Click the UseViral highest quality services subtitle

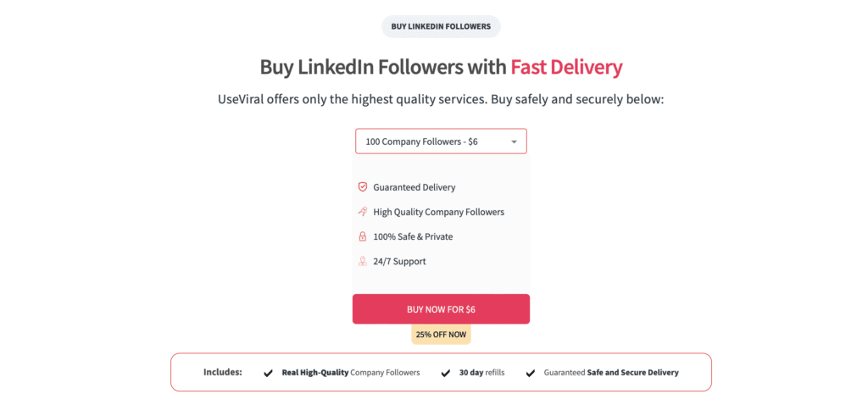point(441,99)
